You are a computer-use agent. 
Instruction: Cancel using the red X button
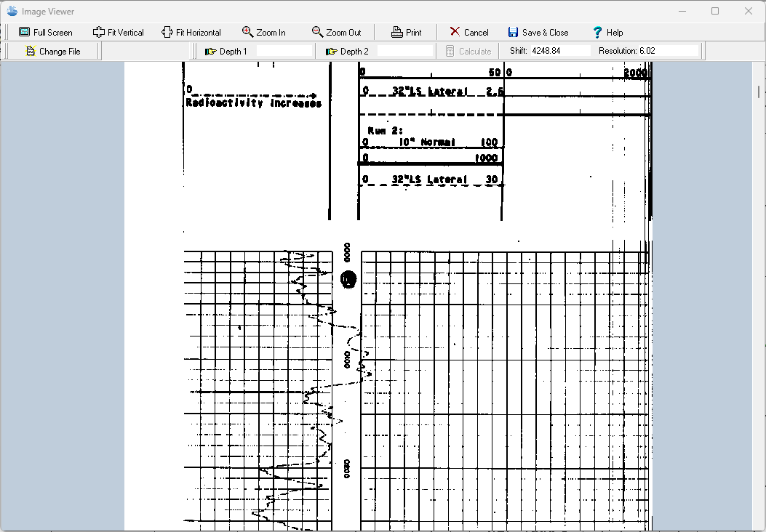click(x=468, y=32)
